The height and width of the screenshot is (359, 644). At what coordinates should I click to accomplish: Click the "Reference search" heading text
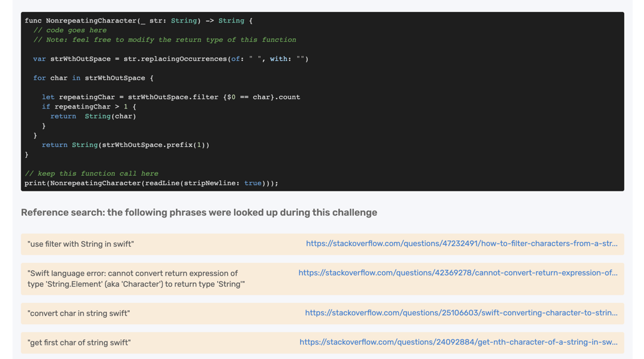click(x=198, y=213)
